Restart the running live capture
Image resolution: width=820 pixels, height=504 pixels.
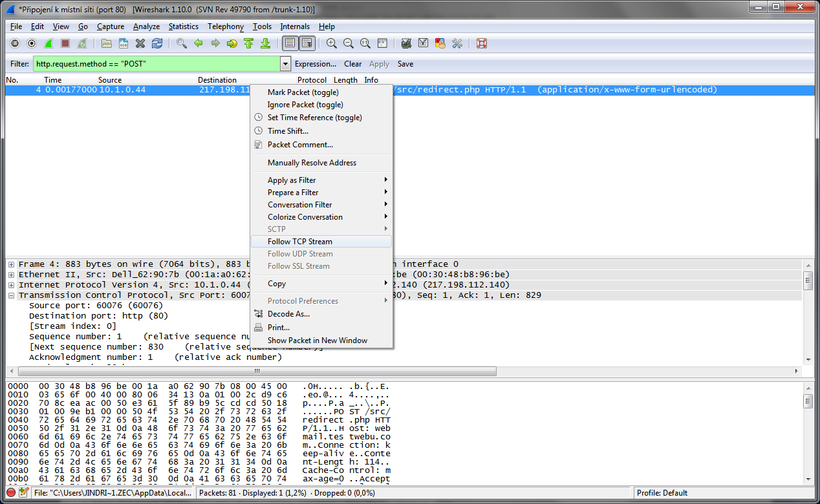click(x=82, y=43)
